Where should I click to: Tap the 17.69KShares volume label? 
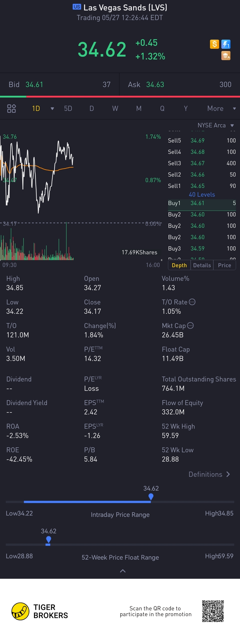(140, 252)
